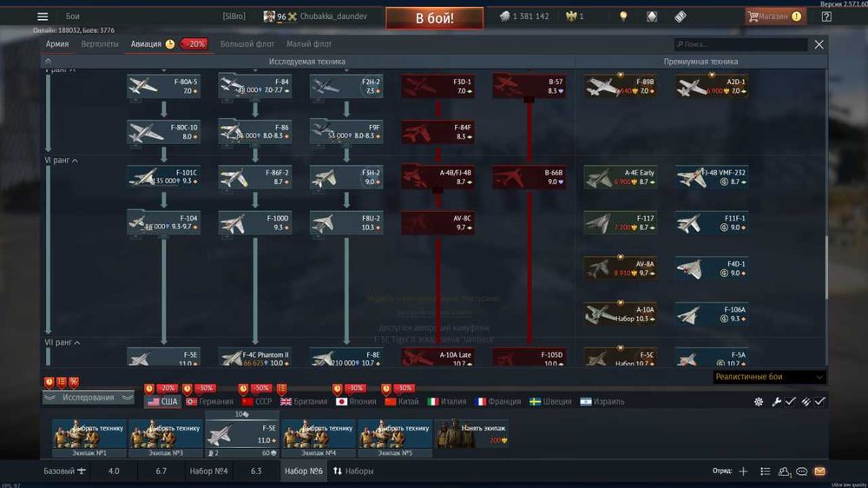Choose a vehicle for Экипаж №1
Image resolution: width=868 pixels, height=488 pixels.
[89, 439]
